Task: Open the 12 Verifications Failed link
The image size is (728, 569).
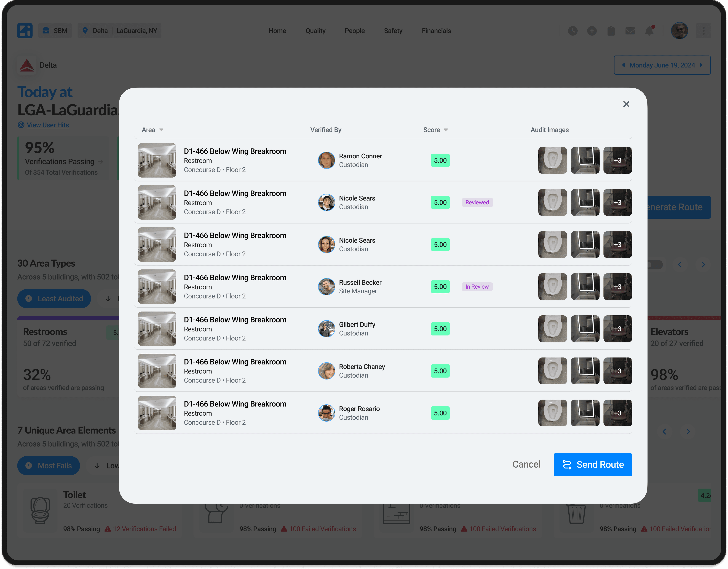Action: [x=144, y=529]
